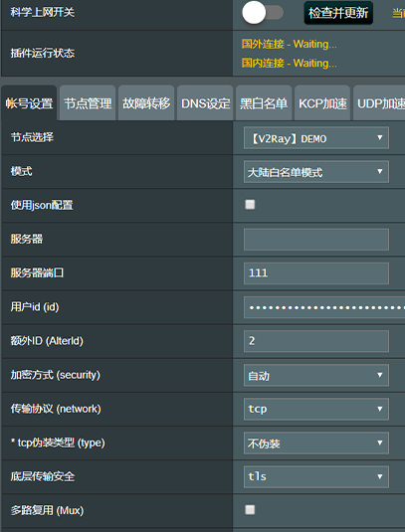Switch to the DNS设定 tab
The width and height of the screenshot is (405, 532).
(x=205, y=103)
